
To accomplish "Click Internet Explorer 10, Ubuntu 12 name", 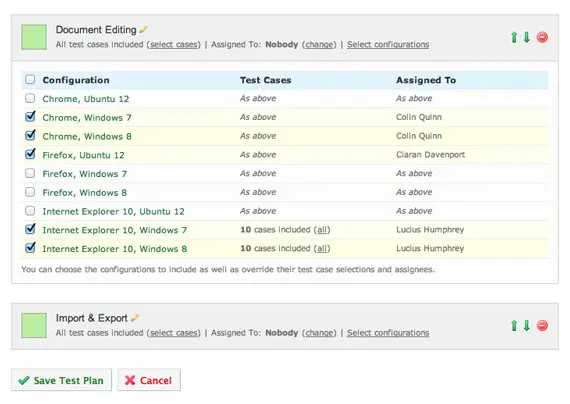I will [x=113, y=212].
